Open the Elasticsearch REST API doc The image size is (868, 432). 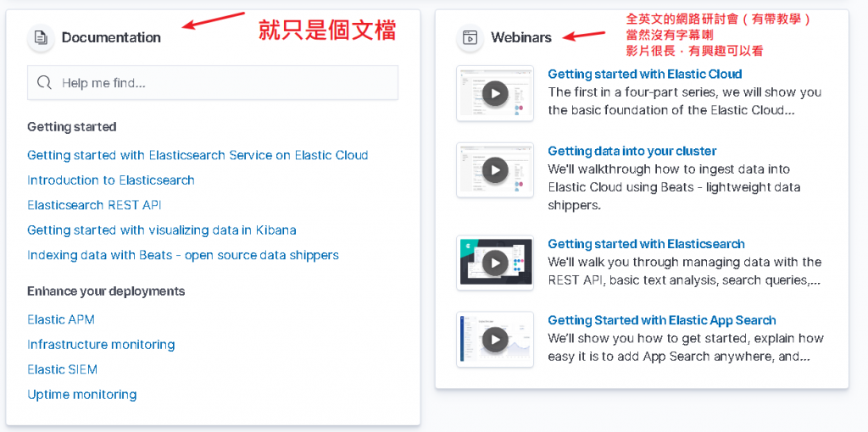94,205
